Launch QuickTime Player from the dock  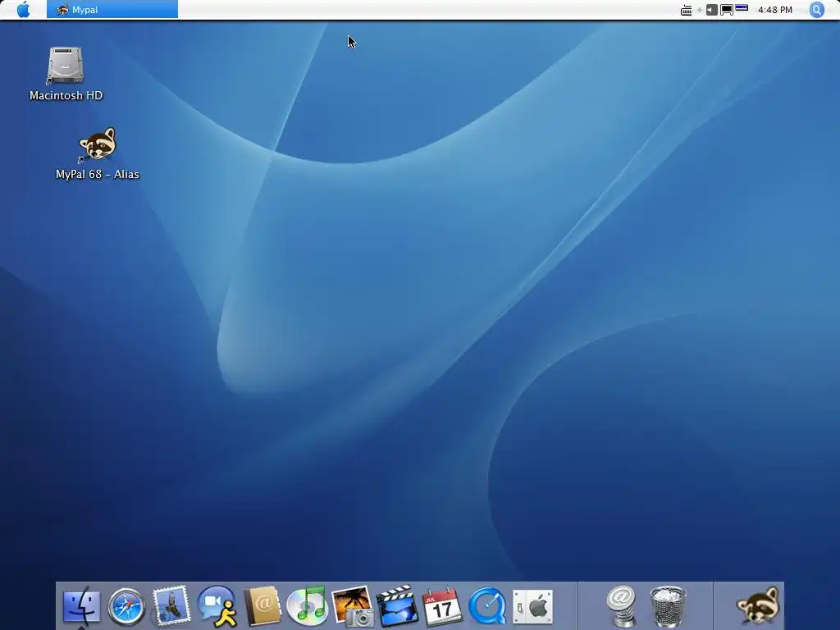487,606
